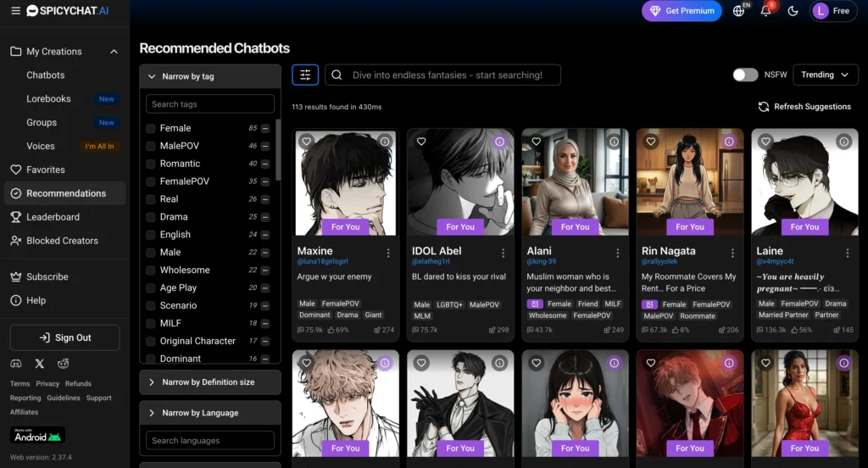Open Voices in sidebar
This screenshot has height=468, width=868.
pos(41,146)
